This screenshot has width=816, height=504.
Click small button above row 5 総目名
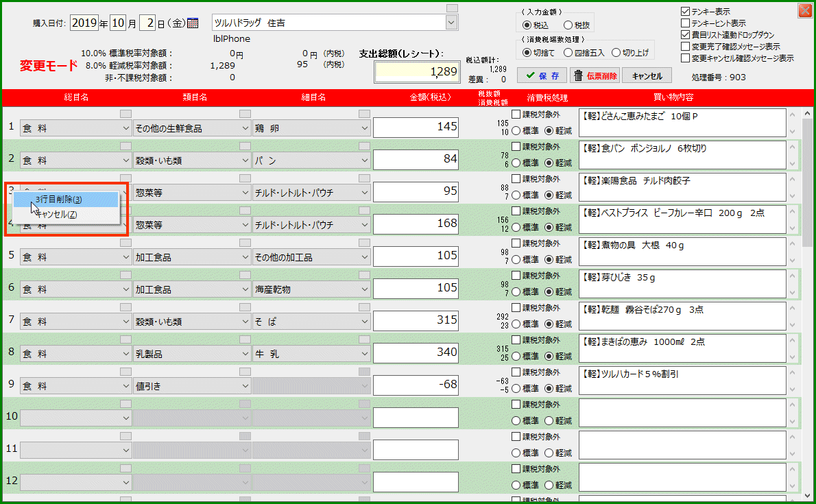pos(125,243)
